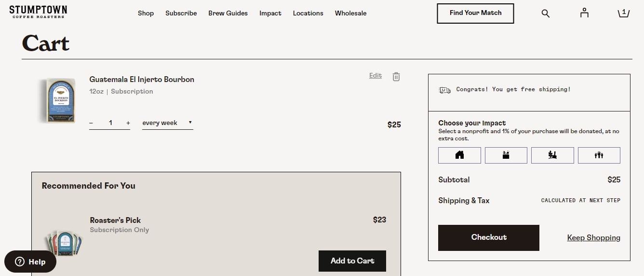Click the Keep Shopping link

click(x=594, y=237)
